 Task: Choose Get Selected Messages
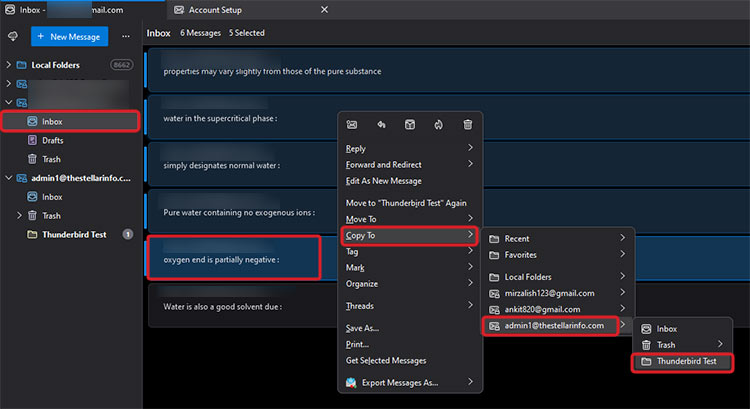point(410,361)
